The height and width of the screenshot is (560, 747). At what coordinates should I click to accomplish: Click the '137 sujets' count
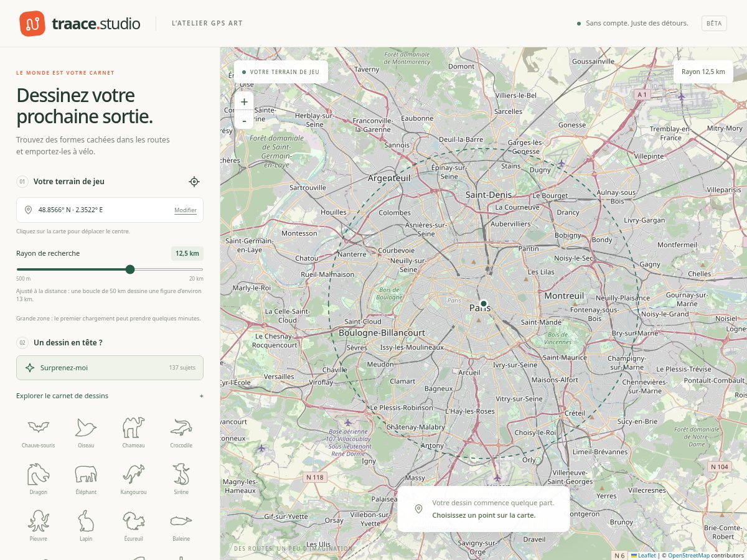coord(182,368)
